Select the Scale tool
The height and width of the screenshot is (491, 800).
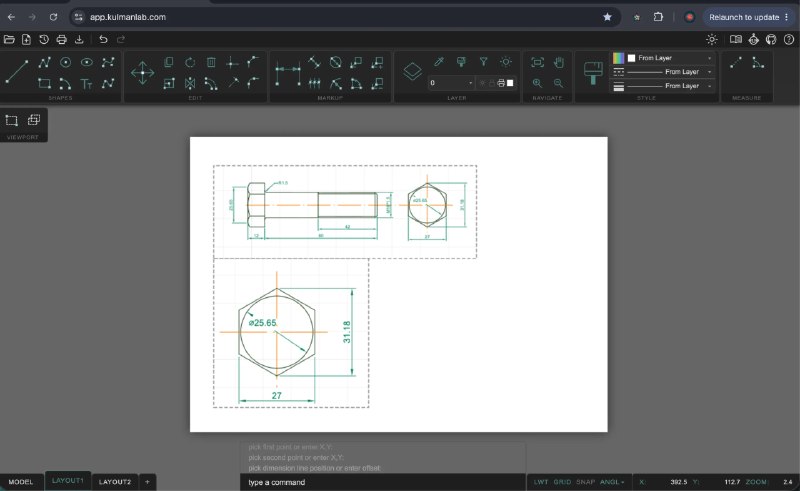(x=169, y=83)
